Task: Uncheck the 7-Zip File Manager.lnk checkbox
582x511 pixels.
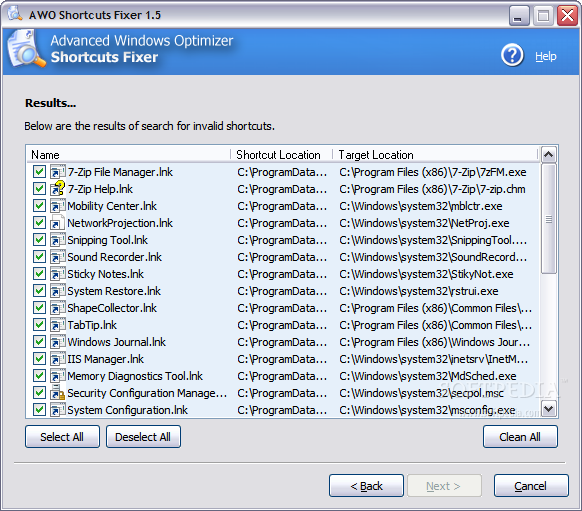Action: [39, 171]
